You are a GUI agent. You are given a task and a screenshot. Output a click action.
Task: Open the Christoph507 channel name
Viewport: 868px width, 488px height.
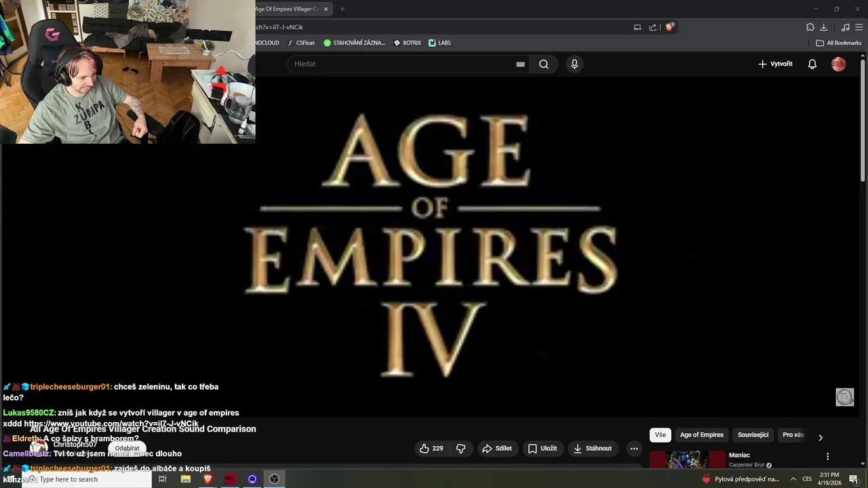coord(75,445)
